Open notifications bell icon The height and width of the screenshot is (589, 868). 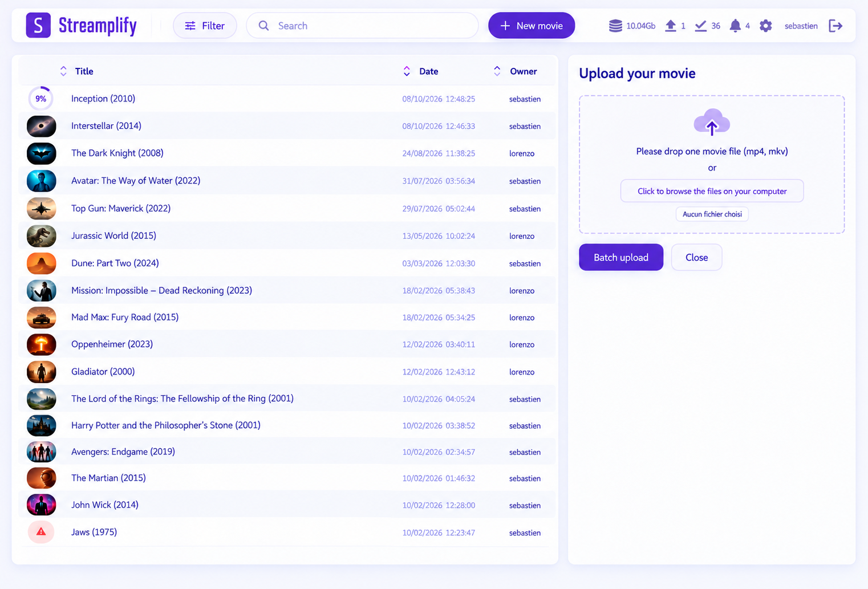736,26
